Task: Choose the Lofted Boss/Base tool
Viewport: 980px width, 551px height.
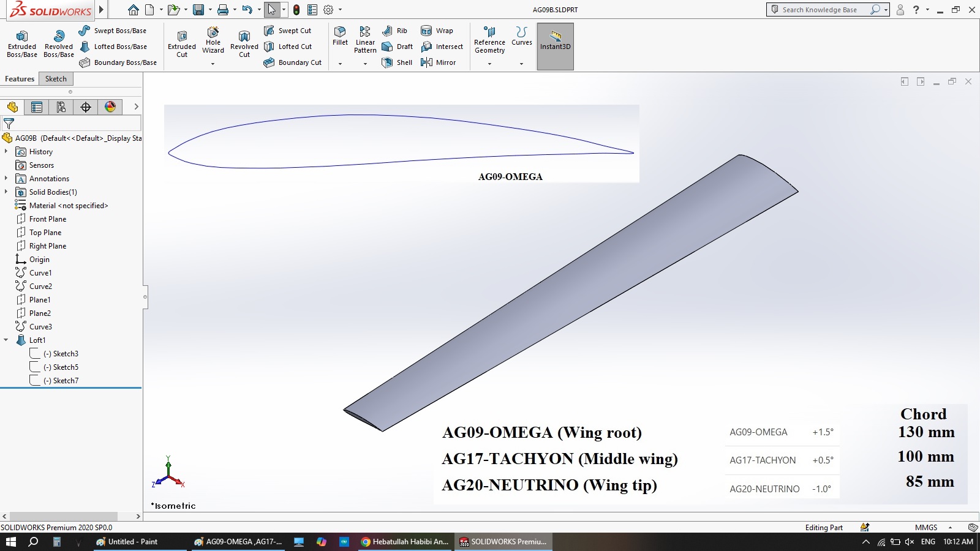Action: click(x=113, y=47)
